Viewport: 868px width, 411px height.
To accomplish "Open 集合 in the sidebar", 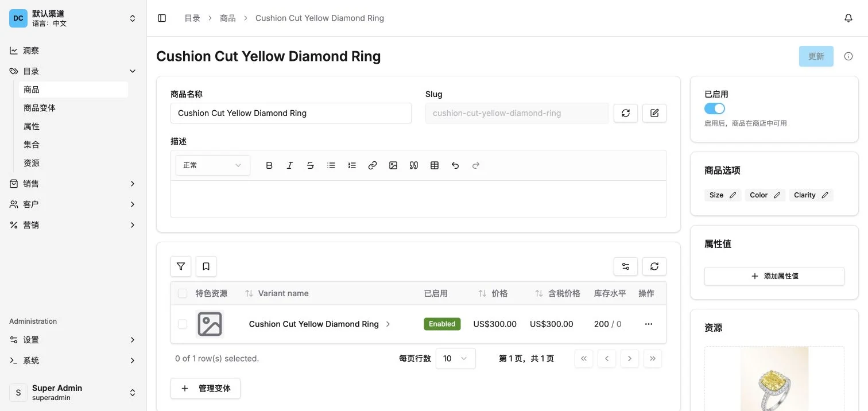I will (x=73, y=145).
